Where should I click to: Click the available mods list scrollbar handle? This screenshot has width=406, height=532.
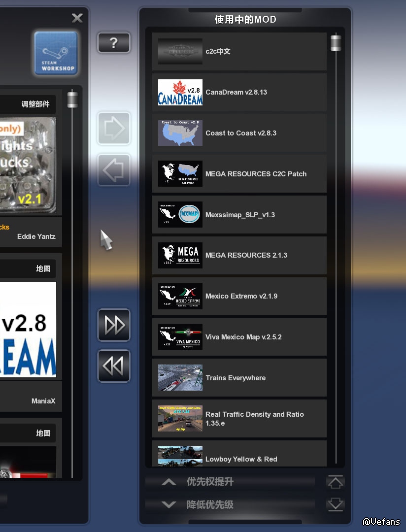(x=72, y=100)
